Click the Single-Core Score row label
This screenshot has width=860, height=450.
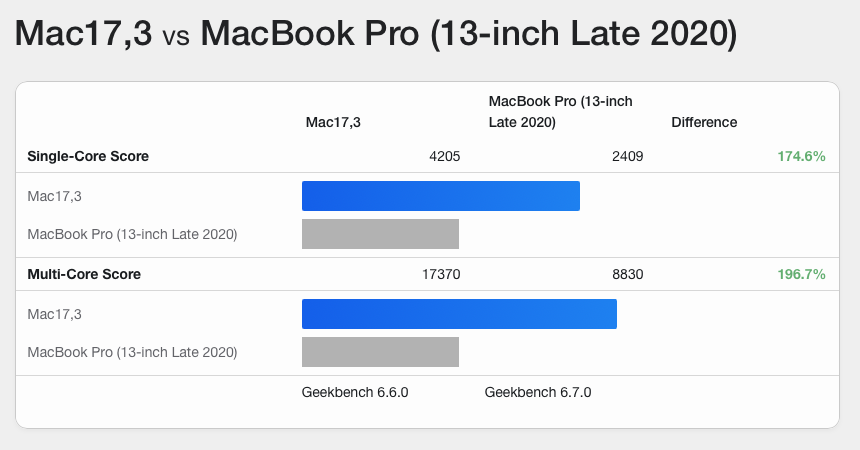click(x=89, y=156)
